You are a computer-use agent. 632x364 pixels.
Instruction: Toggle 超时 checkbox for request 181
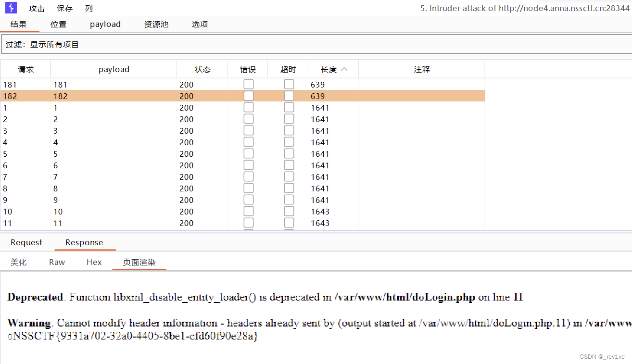point(289,84)
